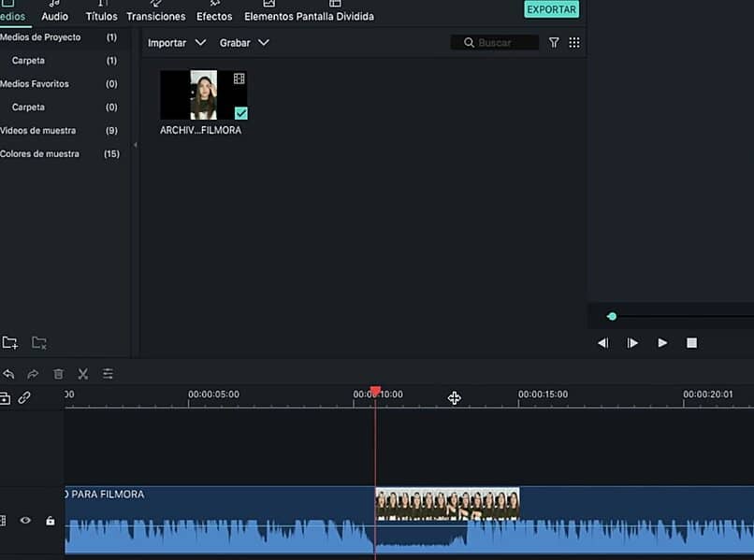The image size is (754, 560).
Task: Open the media search filter icon
Action: tap(554, 42)
